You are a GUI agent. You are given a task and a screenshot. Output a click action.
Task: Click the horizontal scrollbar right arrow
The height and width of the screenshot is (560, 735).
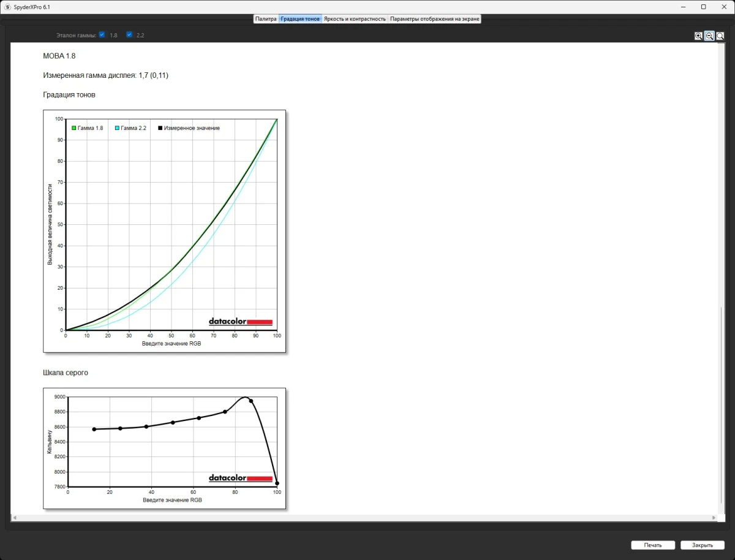714,518
